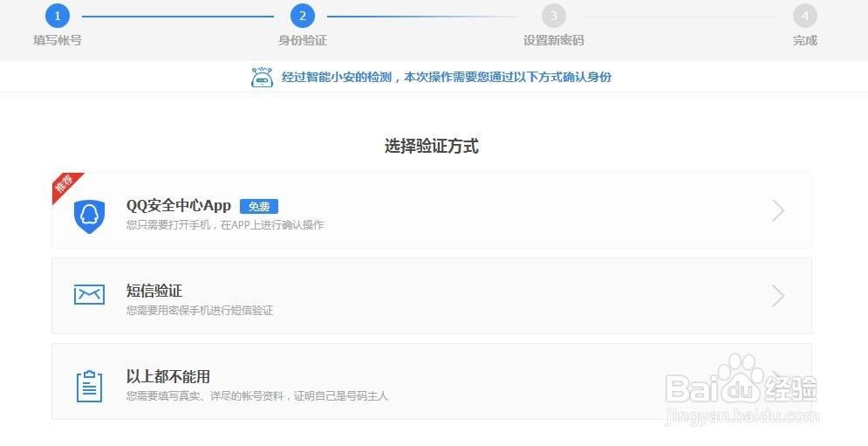This screenshot has width=868, height=446.
Task: Select the 以上都不能用 option title
Action: [x=167, y=377]
